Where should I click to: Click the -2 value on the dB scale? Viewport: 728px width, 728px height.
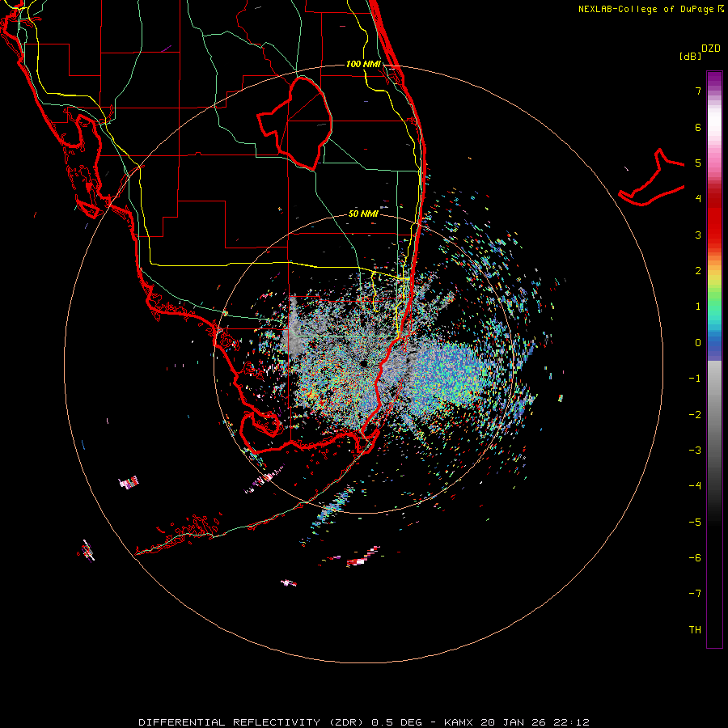click(x=695, y=414)
